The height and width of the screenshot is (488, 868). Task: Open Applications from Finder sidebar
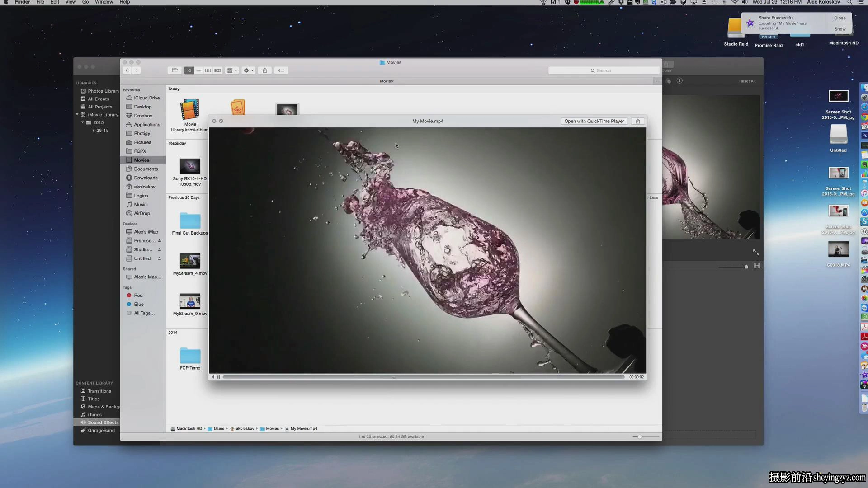[x=143, y=125]
